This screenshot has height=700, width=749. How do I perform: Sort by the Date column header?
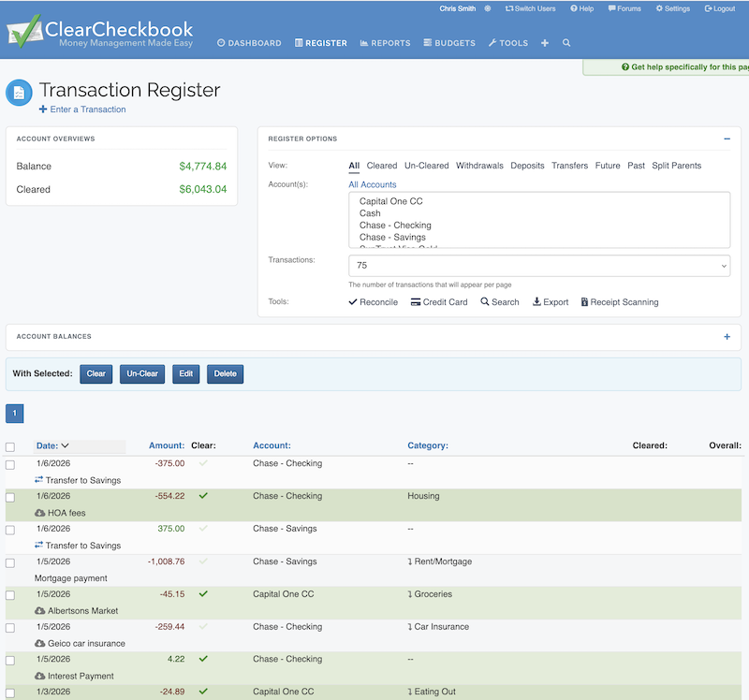[52, 445]
